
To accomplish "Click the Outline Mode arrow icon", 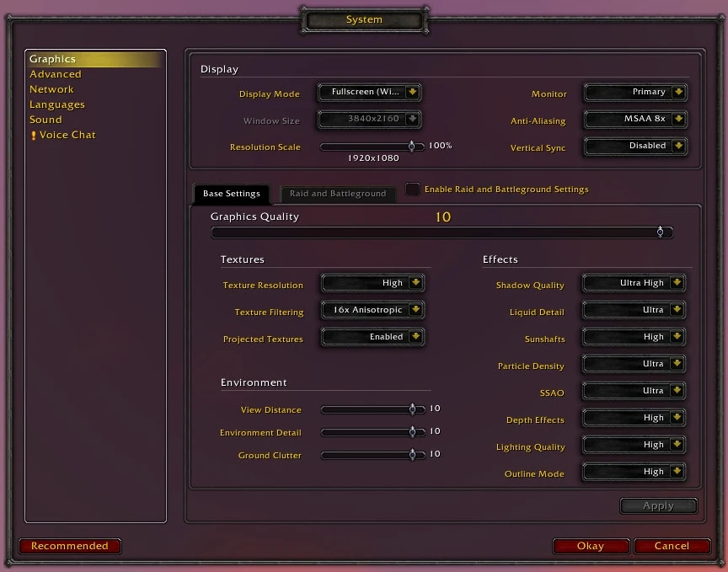I will click(x=677, y=471).
